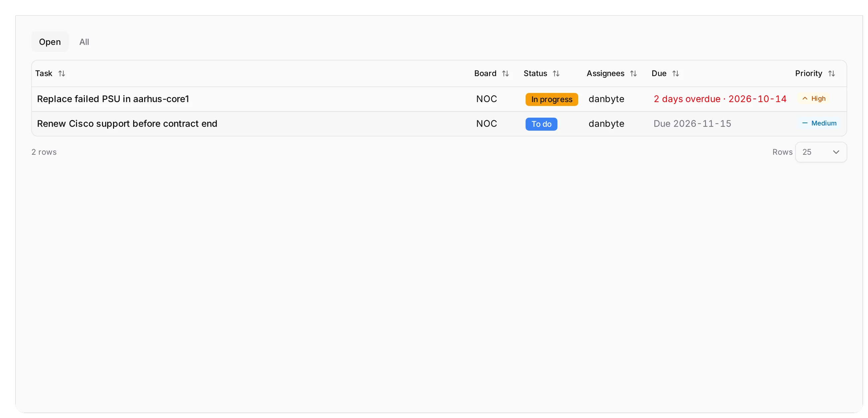Viewport: 868px width, 418px height.
Task: Sort by Assignees column icon
Action: (634, 73)
